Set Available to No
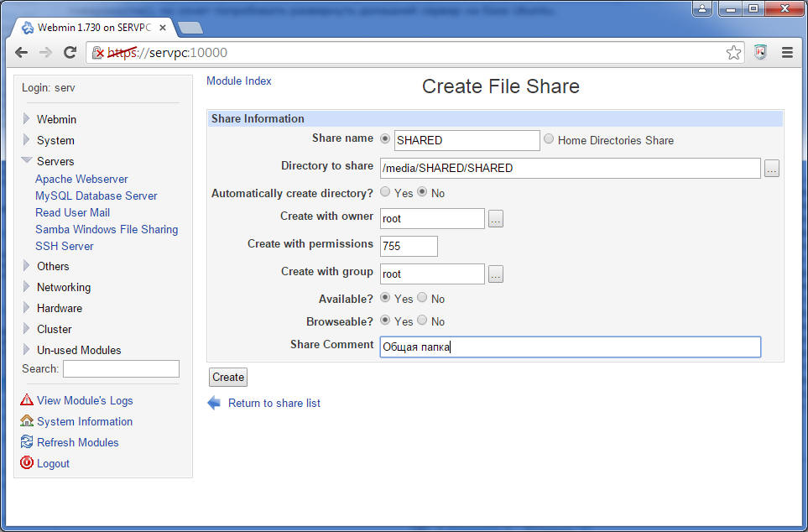 (x=422, y=298)
